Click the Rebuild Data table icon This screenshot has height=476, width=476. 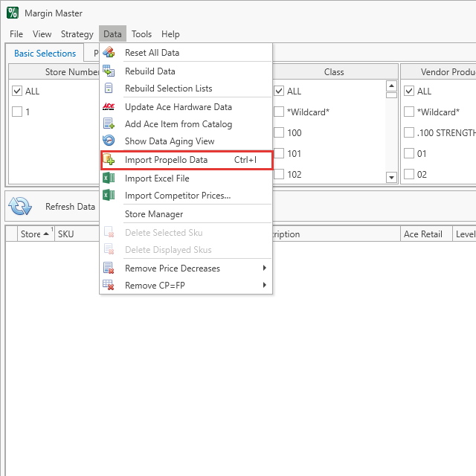click(x=109, y=71)
